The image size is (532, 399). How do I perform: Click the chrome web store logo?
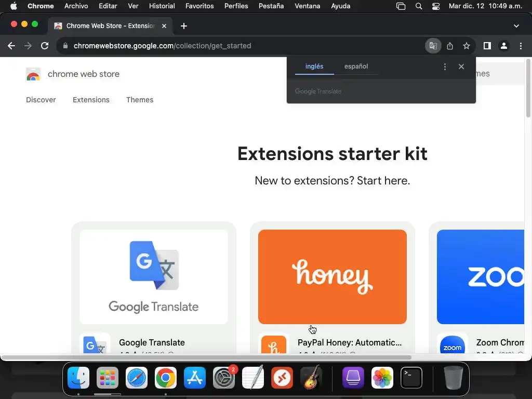33,74
